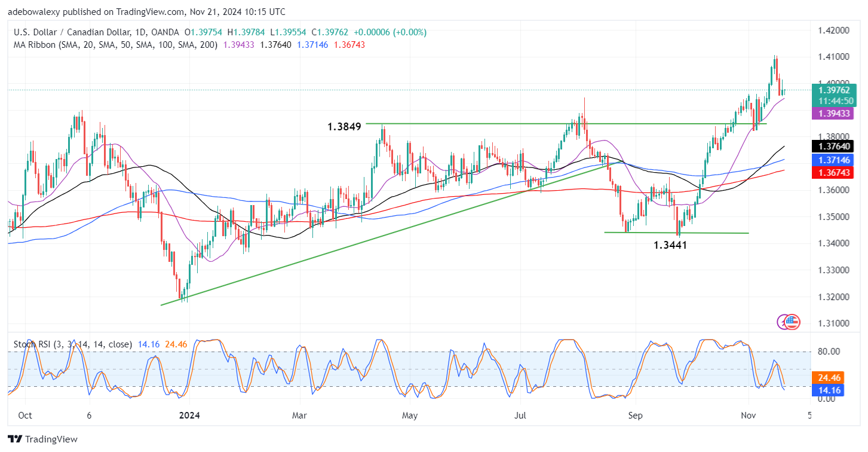Click the 1.35000 price axis label
Image resolution: width=868 pixels, height=452 pixels.
tap(832, 216)
